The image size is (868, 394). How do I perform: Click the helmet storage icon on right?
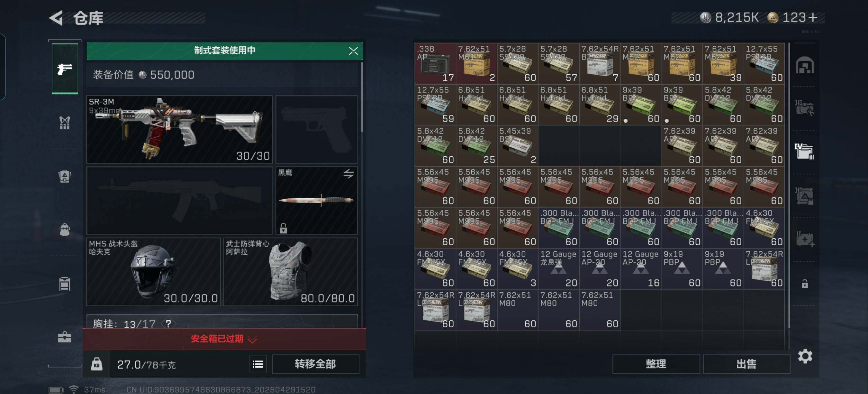(x=805, y=65)
